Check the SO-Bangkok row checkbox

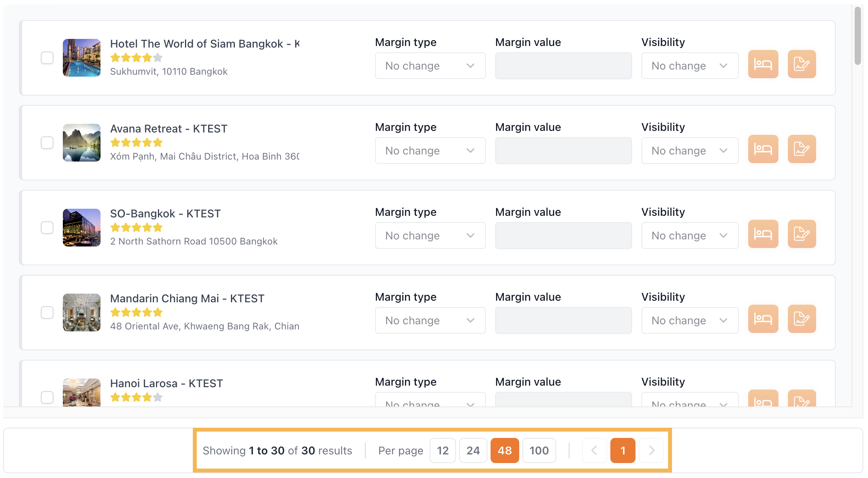pyautogui.click(x=47, y=228)
